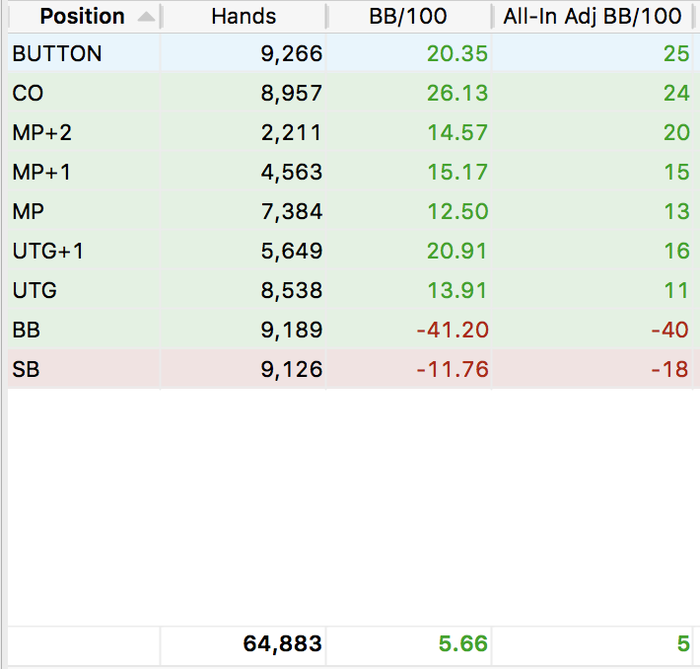This screenshot has height=669, width=700.
Task: Select the MP position row
Action: click(x=350, y=211)
